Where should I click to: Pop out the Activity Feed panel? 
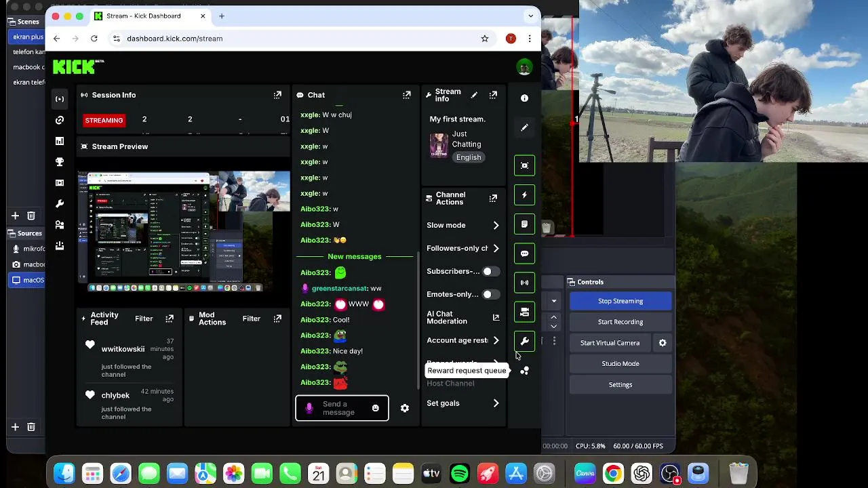pos(170,319)
